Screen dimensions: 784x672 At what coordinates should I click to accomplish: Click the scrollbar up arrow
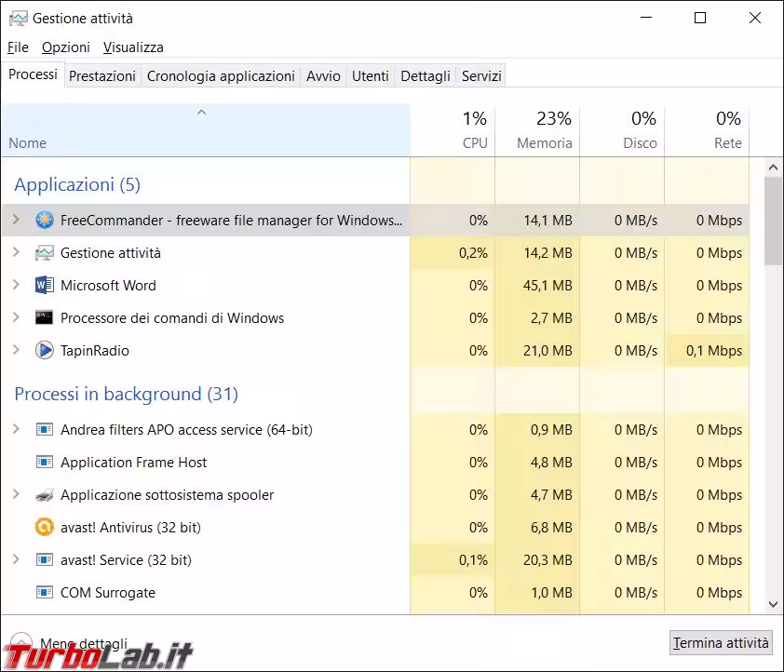click(x=774, y=168)
